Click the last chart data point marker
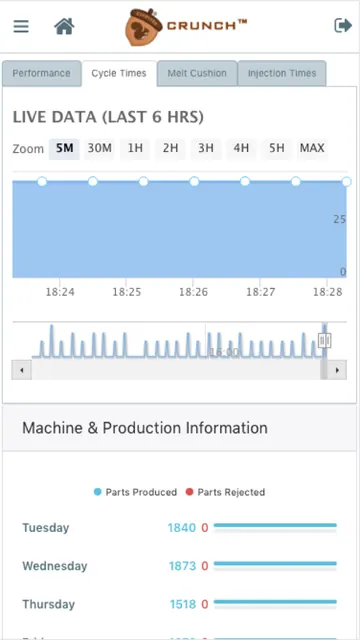Viewport: 360px width, 640px height. coord(347,181)
